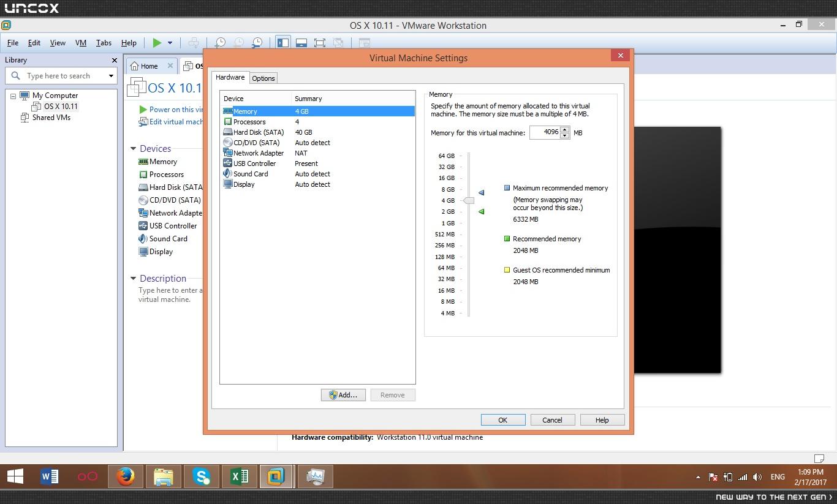The height and width of the screenshot is (504, 837).
Task: Toggle the Show Library panel toolbar icon
Action: click(282, 42)
